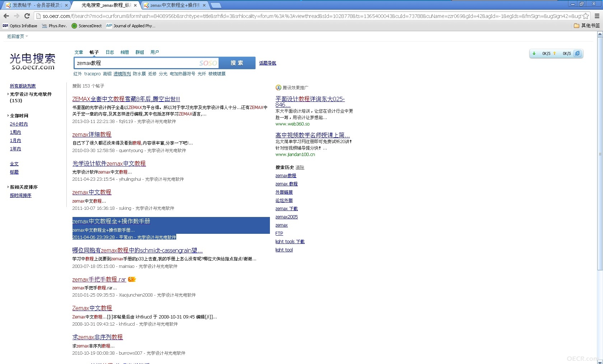Image resolution: width=603 pixels, height=364 pixels.
Task: Close the 光电搜索_zemax教程 tab
Action: [135, 5]
